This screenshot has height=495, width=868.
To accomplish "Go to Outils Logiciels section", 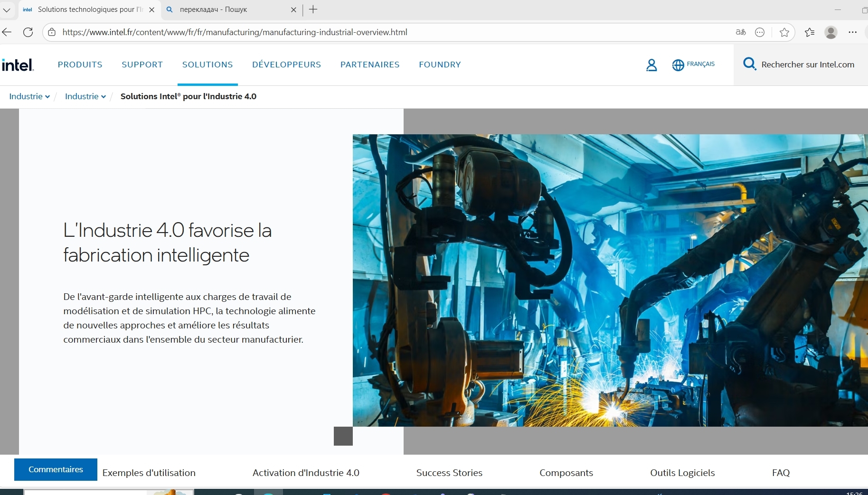I will 682,473.
